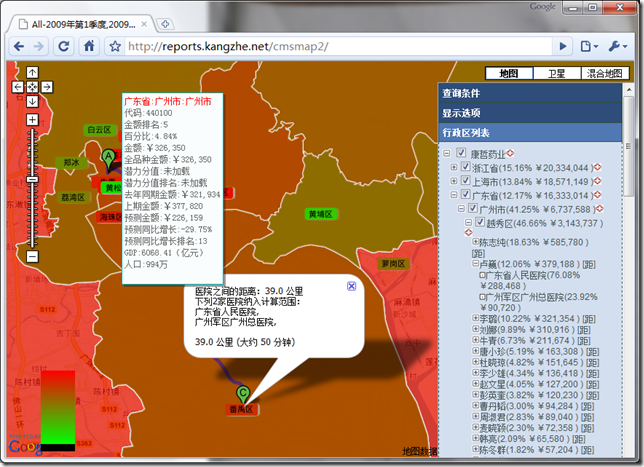Expand the 上海市 tree node
Image resolution: width=644 pixels, height=467 pixels.
[454, 181]
